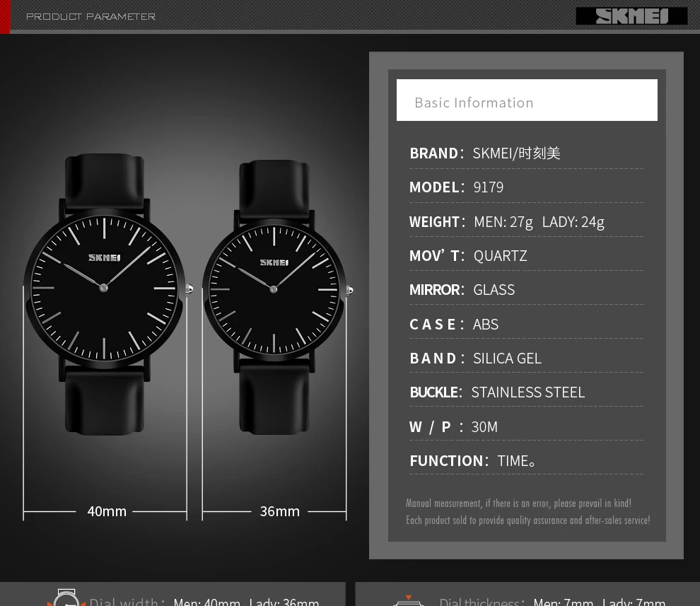Click the MIRROR: GLASS row
The height and width of the screenshot is (606, 700).
click(526, 289)
